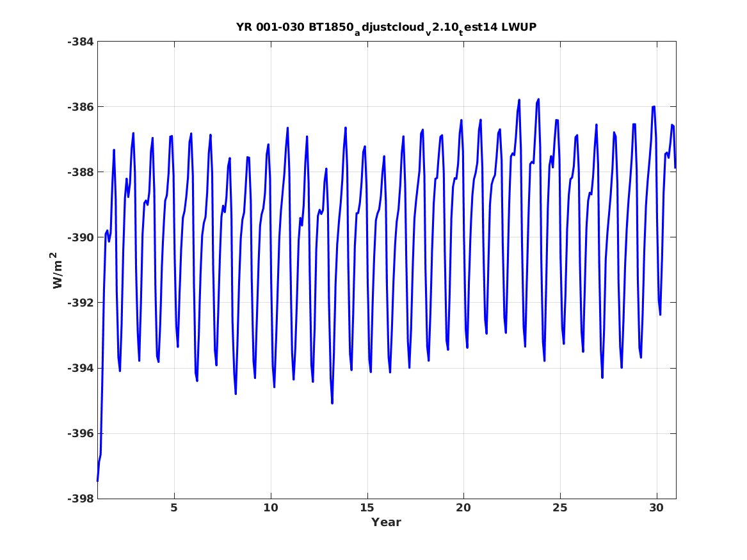Click the y-axis tick label -396
Screen dimensions: 747x560
pos(81,433)
